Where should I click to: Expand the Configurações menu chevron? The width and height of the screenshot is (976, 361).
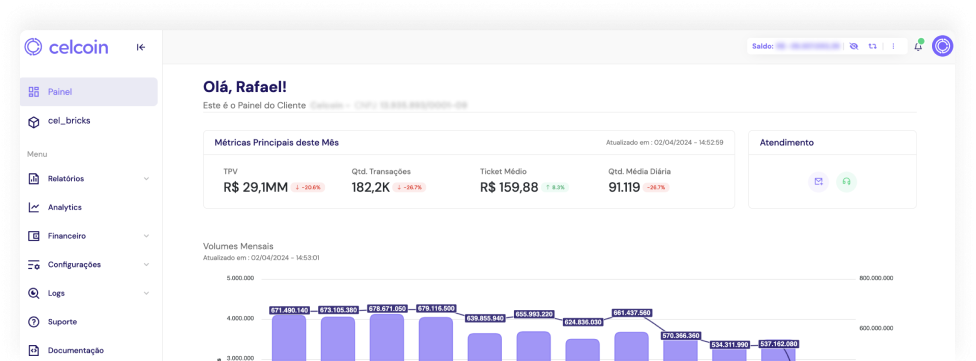coord(146,265)
